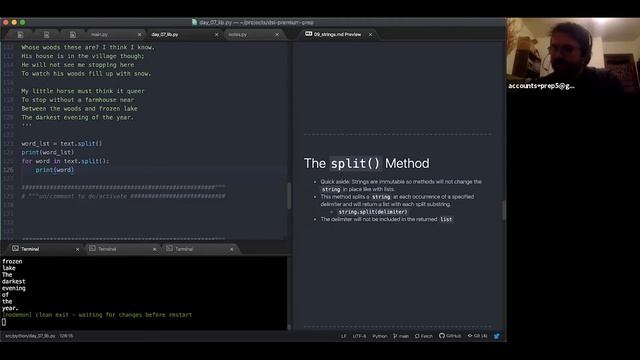Click the Python grammar selector

pyautogui.click(x=380, y=336)
